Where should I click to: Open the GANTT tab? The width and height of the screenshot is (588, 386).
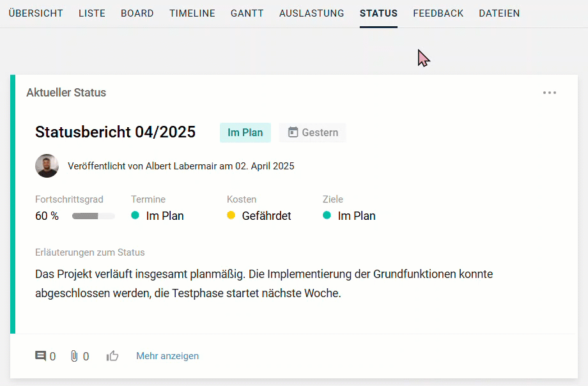pos(247,13)
